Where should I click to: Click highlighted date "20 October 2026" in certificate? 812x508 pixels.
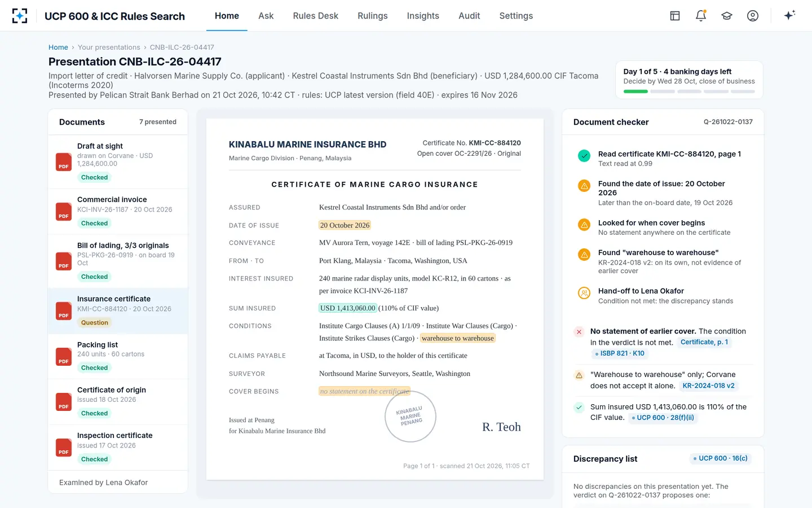(x=345, y=225)
